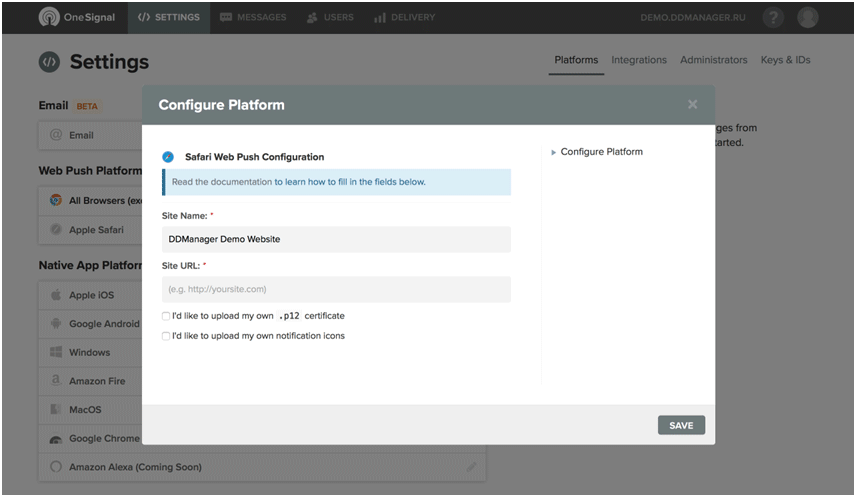Switch to the Integrations tab

point(639,60)
